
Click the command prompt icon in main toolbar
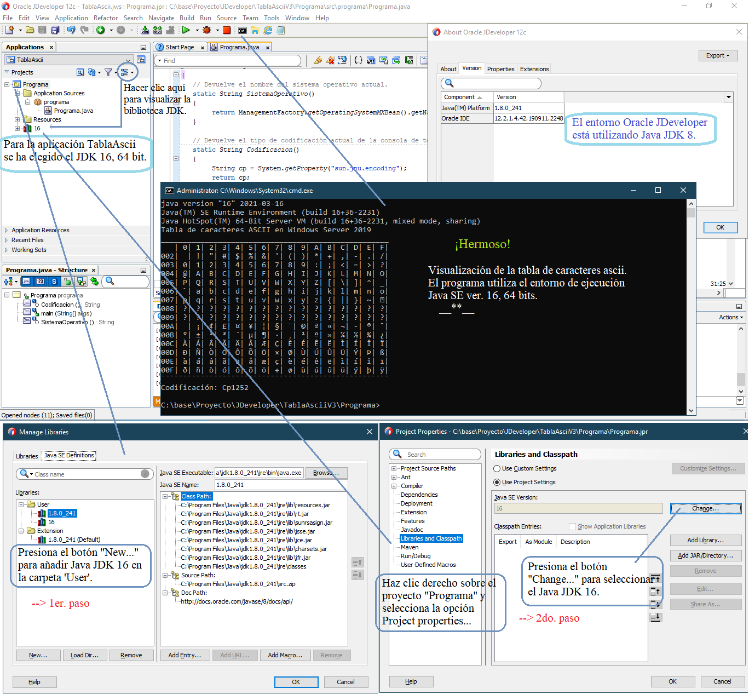(242, 30)
